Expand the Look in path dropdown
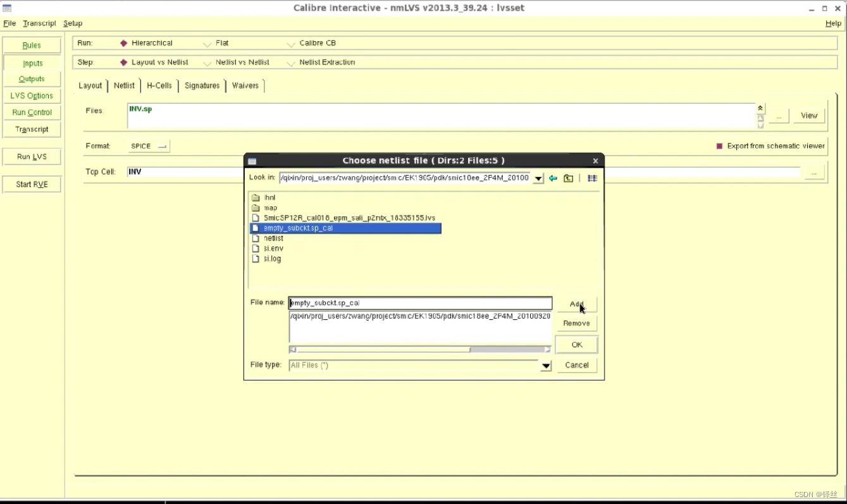 point(538,178)
